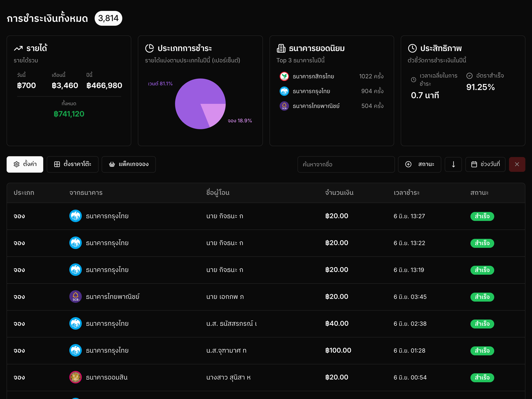Click the clock icon beside ประสิทธิภาพ

[x=412, y=48]
